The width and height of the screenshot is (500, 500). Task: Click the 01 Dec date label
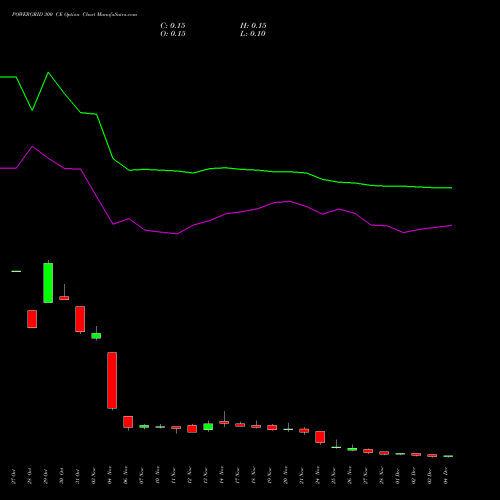(x=398, y=476)
